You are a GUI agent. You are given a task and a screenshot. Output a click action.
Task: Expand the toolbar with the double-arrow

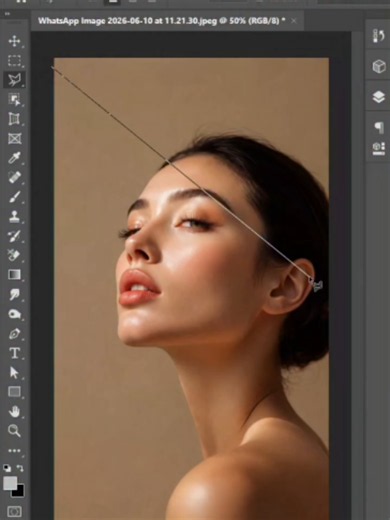pos(7,14)
